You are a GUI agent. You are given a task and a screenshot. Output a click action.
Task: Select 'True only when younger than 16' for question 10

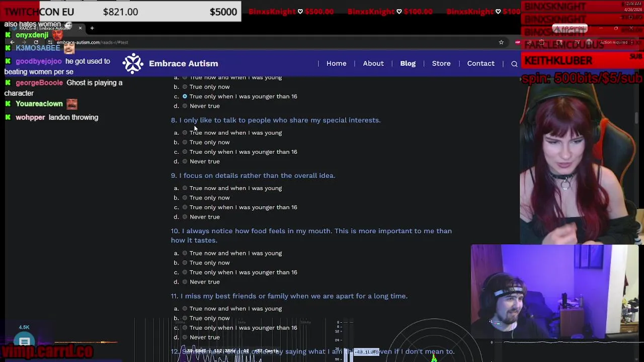click(185, 273)
